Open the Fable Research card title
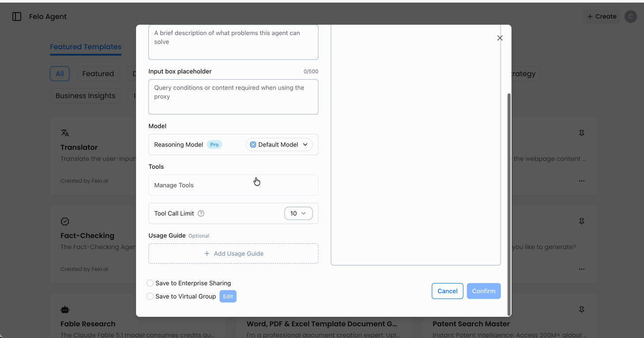 88,324
